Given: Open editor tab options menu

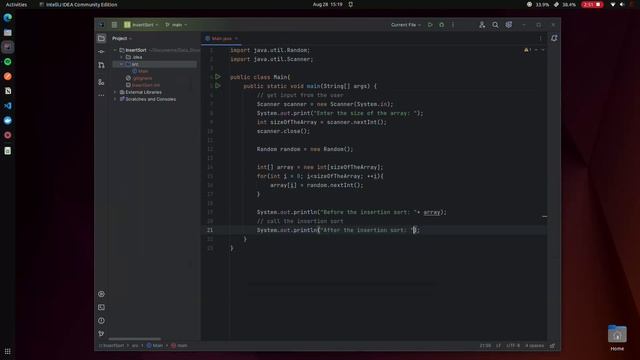Looking at the screenshot, I should 540,38.
